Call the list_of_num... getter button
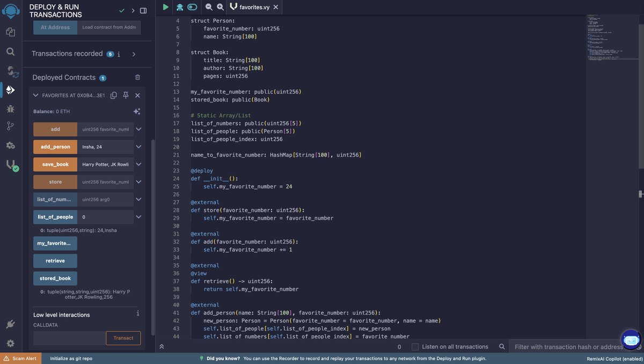The image size is (644, 364). (55, 199)
